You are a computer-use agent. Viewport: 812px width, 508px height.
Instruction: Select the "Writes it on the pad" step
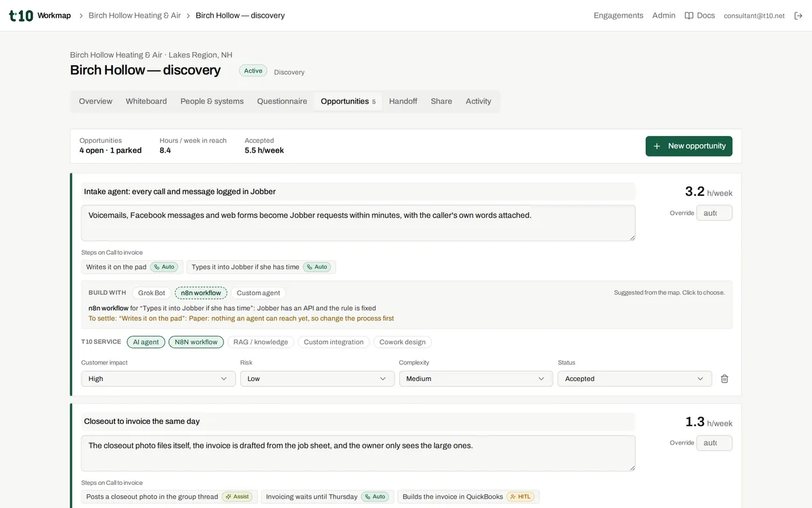(132, 267)
